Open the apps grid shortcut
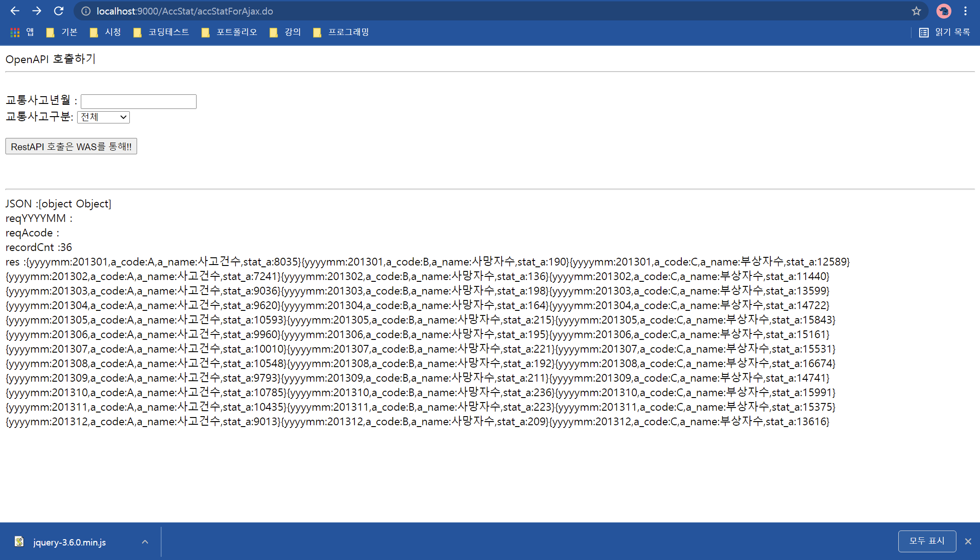Screen dimensions: 980x560 click(x=15, y=32)
